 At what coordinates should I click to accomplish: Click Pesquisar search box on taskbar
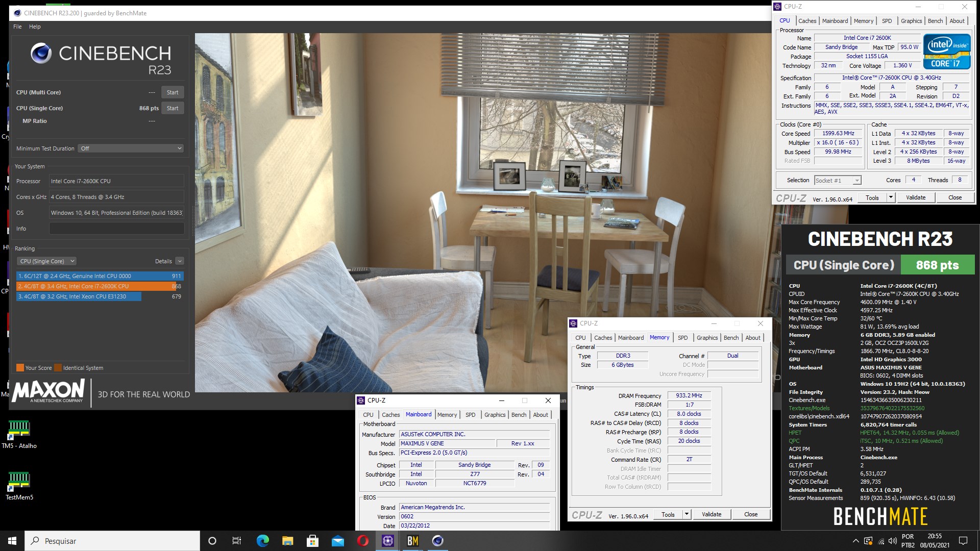coord(112,541)
